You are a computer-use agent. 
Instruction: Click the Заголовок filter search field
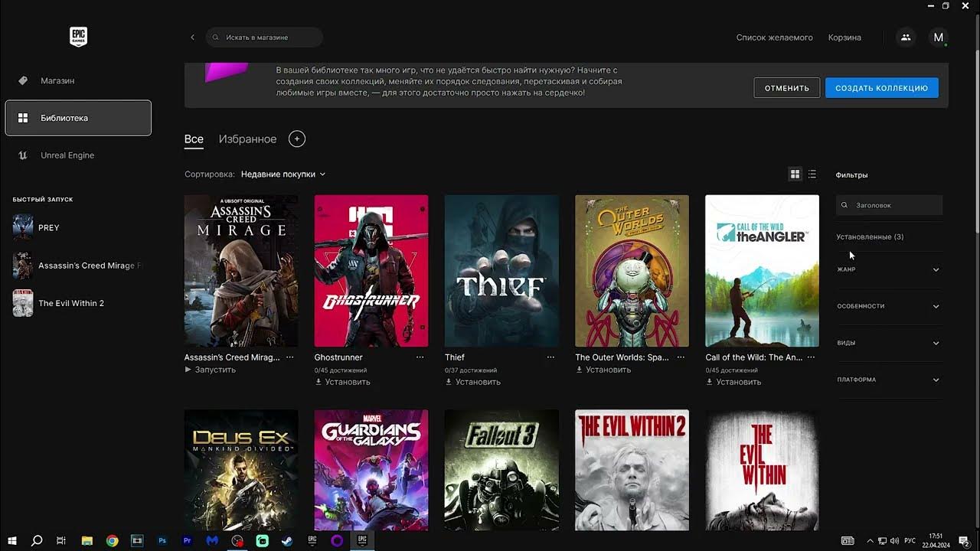tap(889, 205)
